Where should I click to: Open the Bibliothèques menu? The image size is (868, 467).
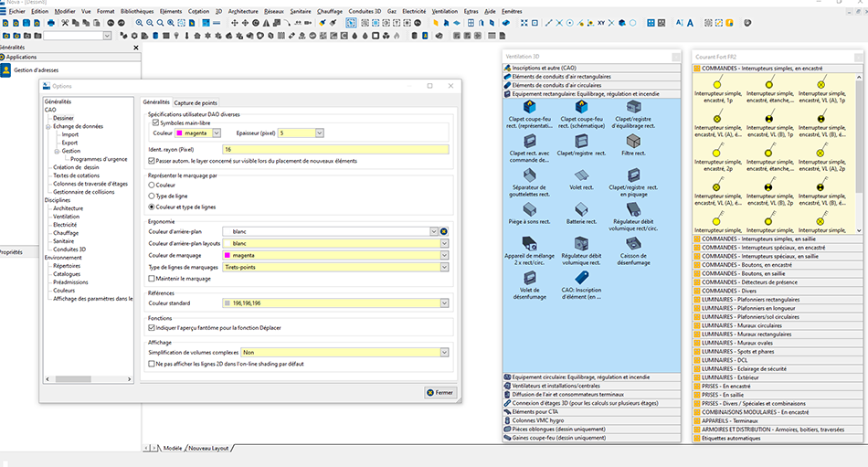136,11
